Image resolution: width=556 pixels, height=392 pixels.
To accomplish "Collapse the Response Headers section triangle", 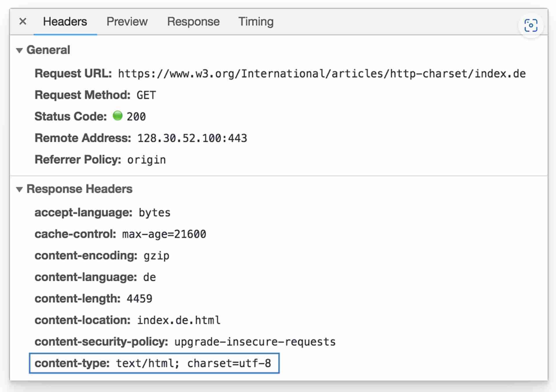I will (19, 189).
